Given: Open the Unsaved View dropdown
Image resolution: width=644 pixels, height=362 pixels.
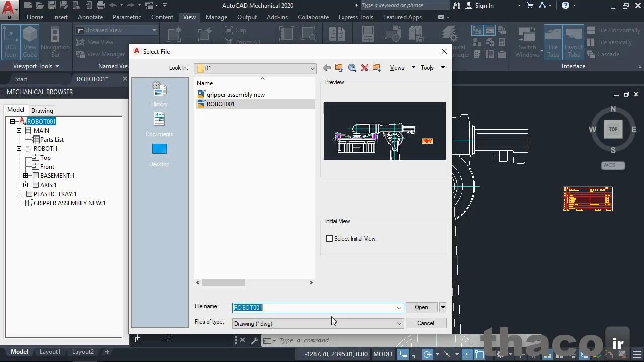Looking at the screenshot, I should pyautogui.click(x=117, y=30).
